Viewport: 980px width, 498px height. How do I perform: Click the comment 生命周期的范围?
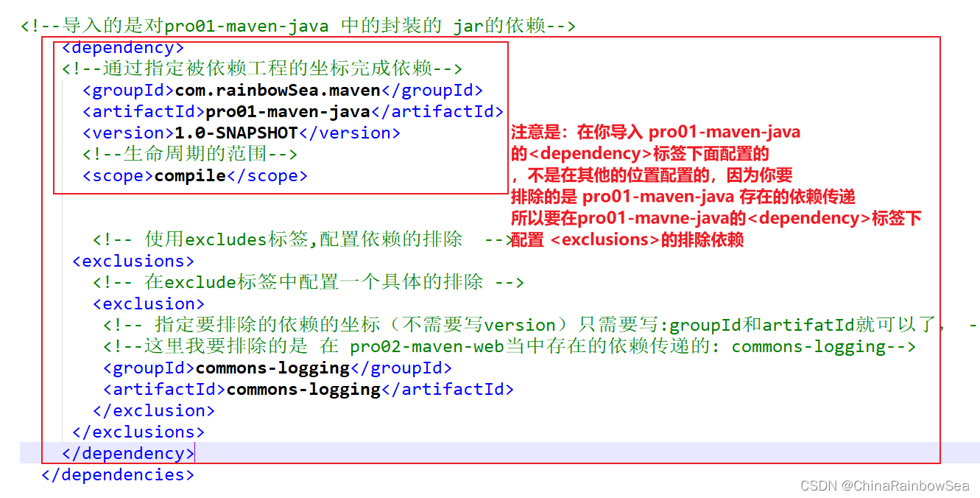190,155
